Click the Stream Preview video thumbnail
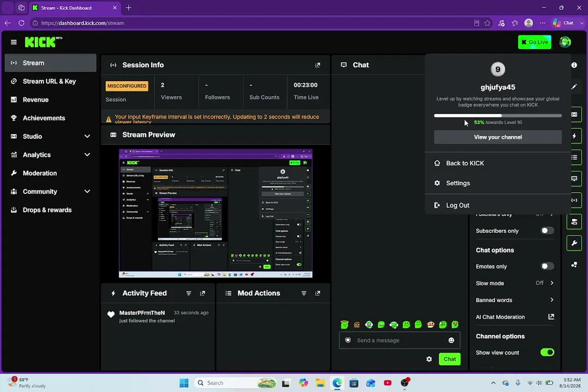Screen dimensions: 588x392 (x=216, y=213)
